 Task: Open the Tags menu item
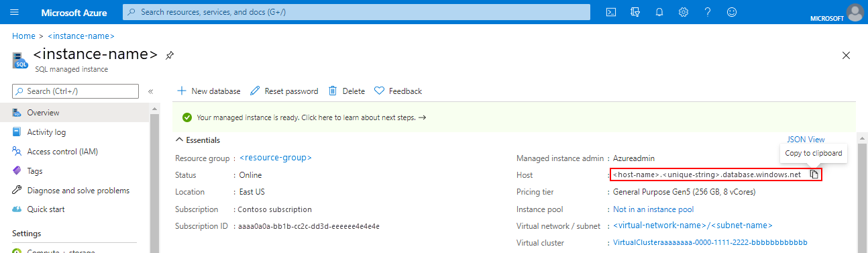(x=74, y=171)
